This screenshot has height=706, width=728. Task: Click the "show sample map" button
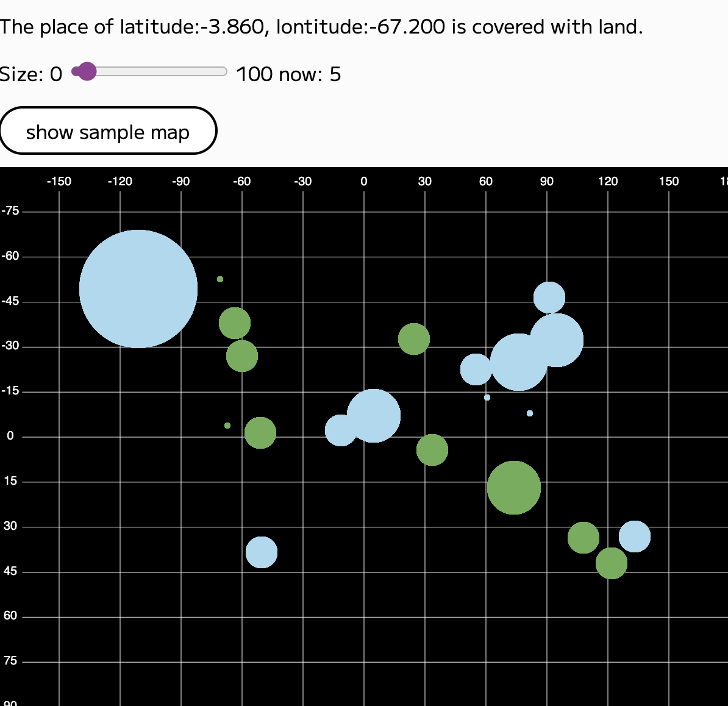[108, 131]
